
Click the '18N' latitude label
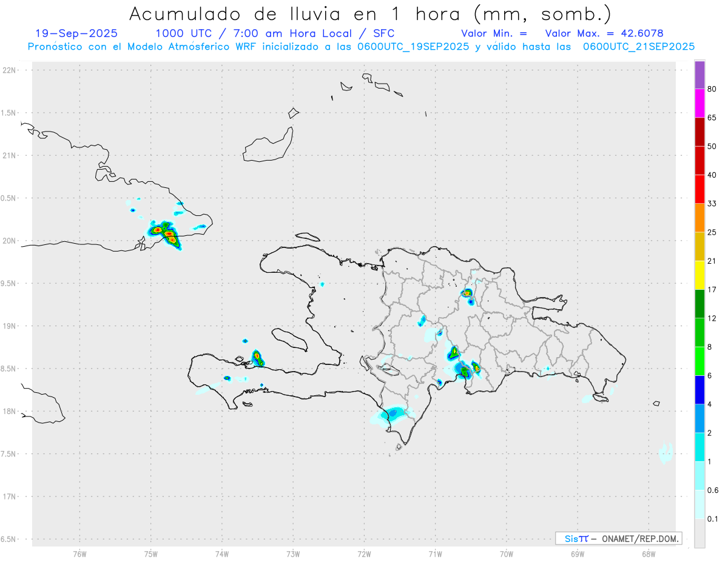click(x=10, y=411)
